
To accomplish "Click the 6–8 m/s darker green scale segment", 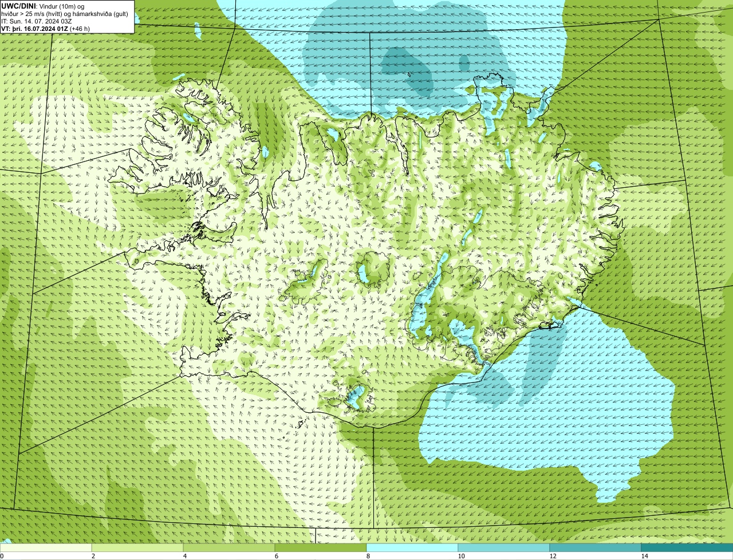I will tap(321, 547).
